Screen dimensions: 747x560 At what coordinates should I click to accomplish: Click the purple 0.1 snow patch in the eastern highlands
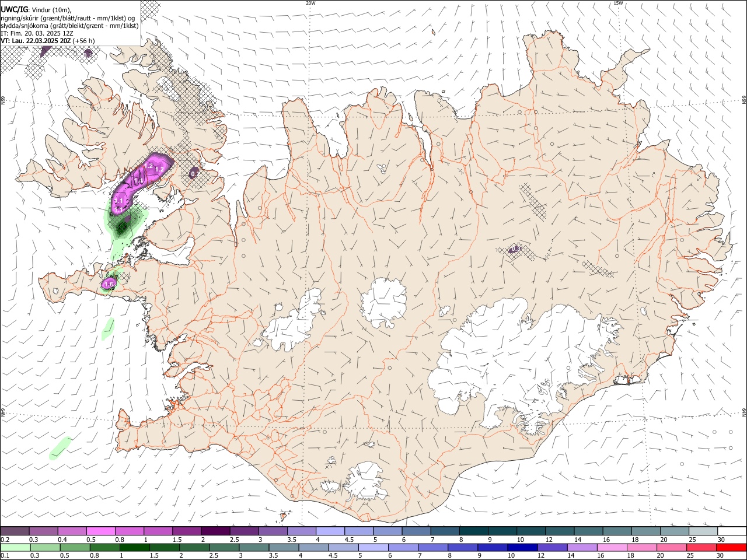pos(514,249)
